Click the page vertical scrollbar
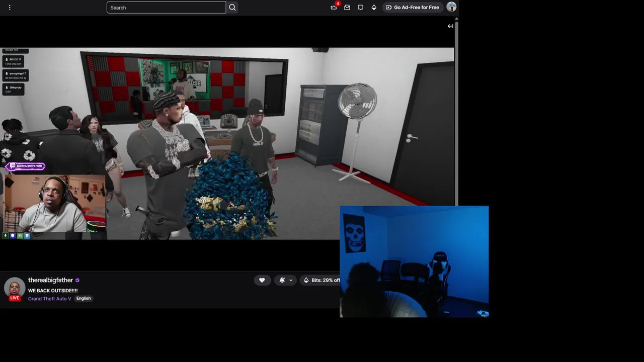644x362 pixels. tap(456, 113)
